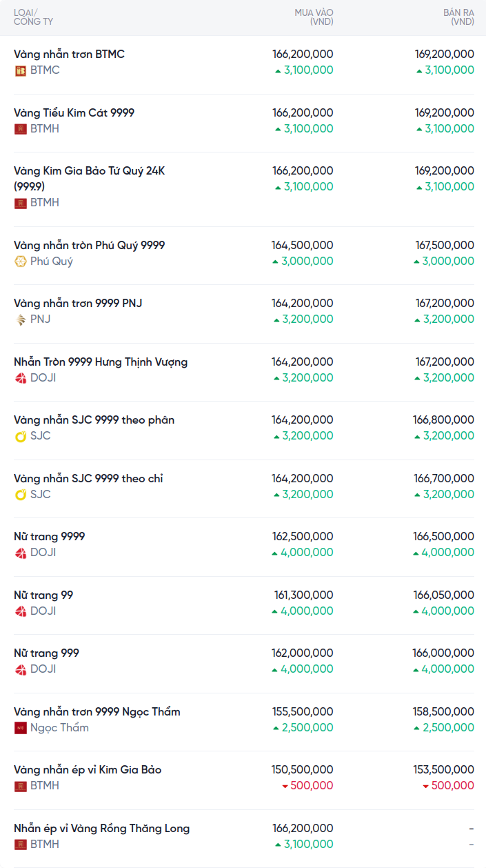486x868 pixels.
Task: Click the PNJ company logo icon
Action: [x=21, y=319]
